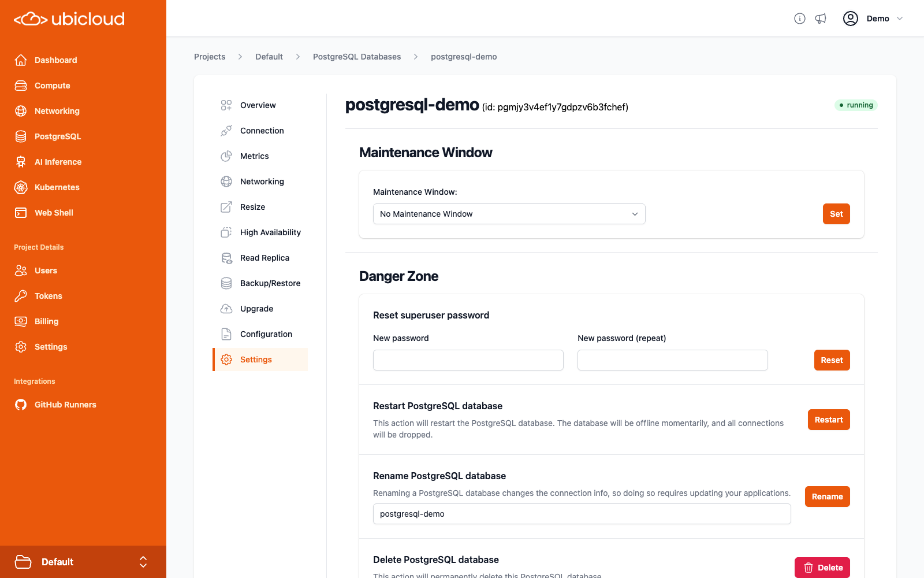Switch to the Connection tab
This screenshot has width=924, height=578.
click(260, 131)
